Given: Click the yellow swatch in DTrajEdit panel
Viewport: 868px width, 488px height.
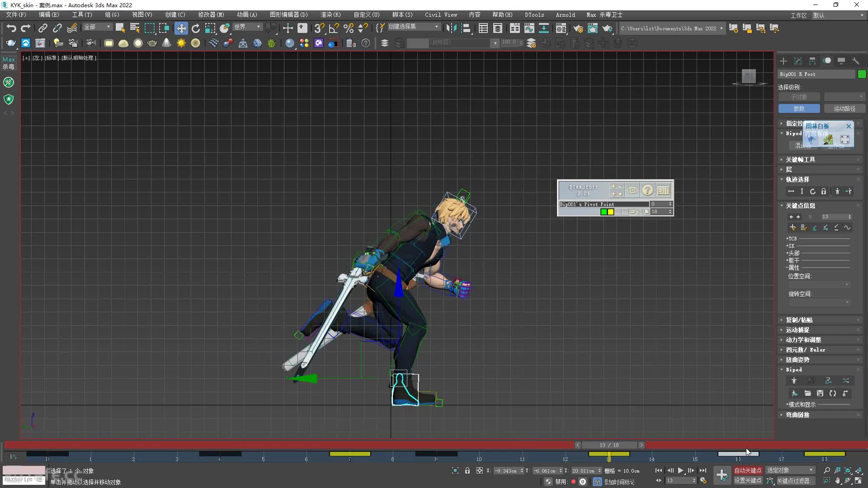Looking at the screenshot, I should coord(611,212).
